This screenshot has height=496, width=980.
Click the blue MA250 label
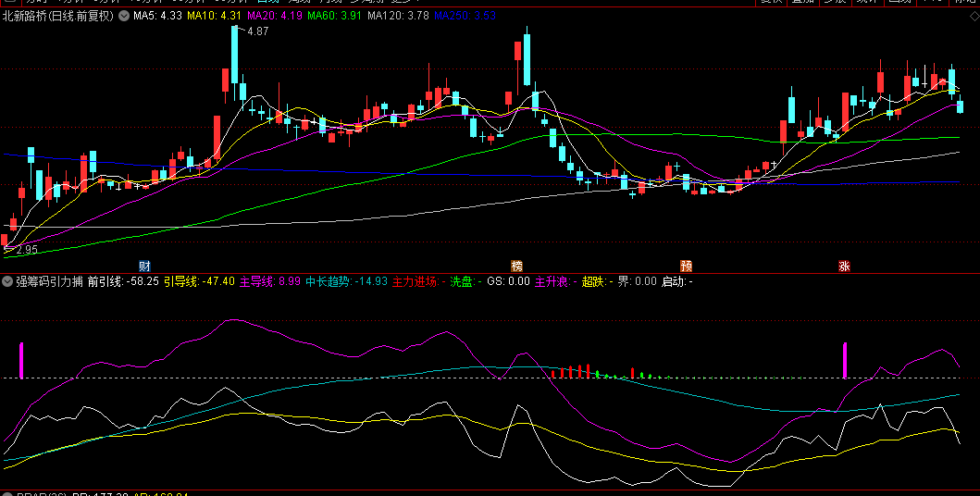pos(465,16)
